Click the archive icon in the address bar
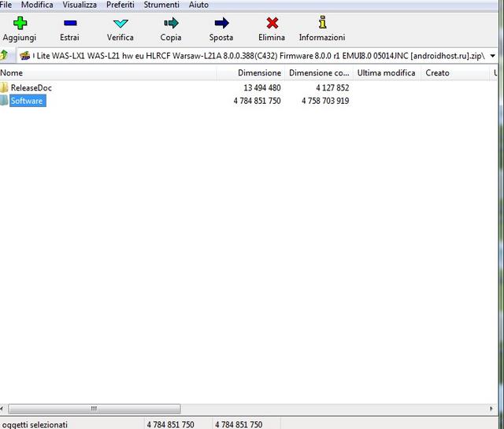 pos(24,56)
